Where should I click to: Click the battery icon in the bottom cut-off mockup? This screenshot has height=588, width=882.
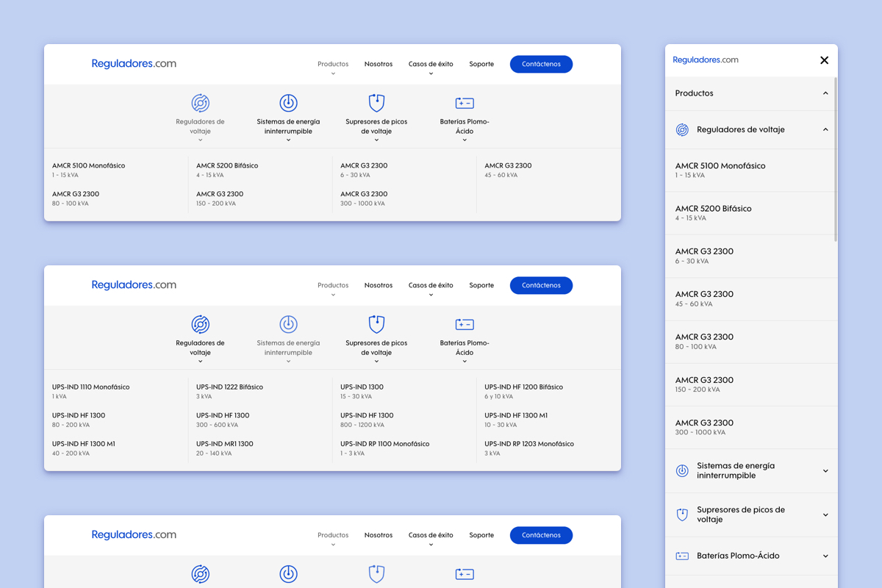465,575
